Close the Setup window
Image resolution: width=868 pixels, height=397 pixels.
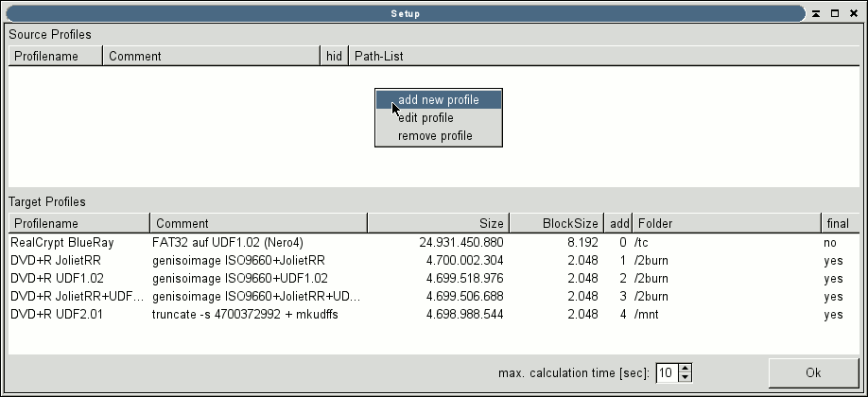(853, 13)
